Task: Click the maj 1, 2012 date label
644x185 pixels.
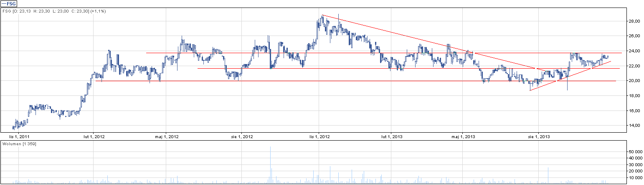Action: (167, 136)
